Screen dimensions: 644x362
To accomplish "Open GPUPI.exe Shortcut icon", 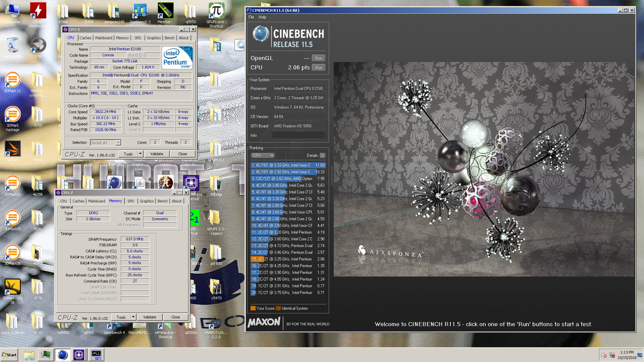I will tap(216, 15).
